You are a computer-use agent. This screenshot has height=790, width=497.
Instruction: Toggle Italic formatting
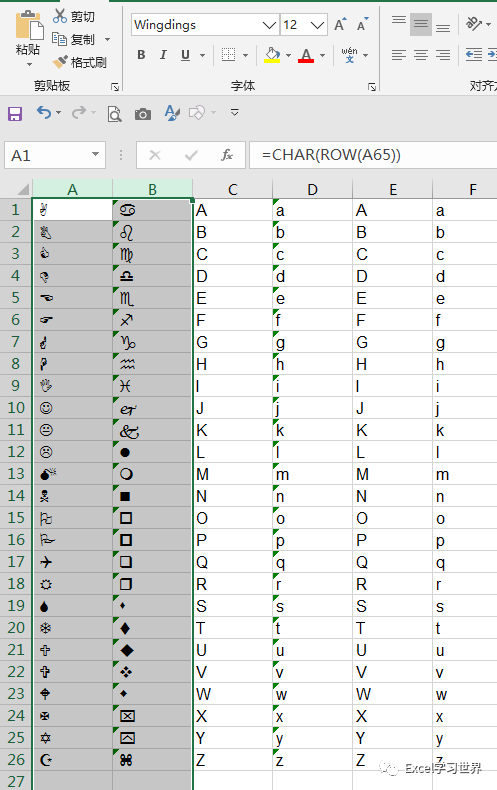click(163, 54)
